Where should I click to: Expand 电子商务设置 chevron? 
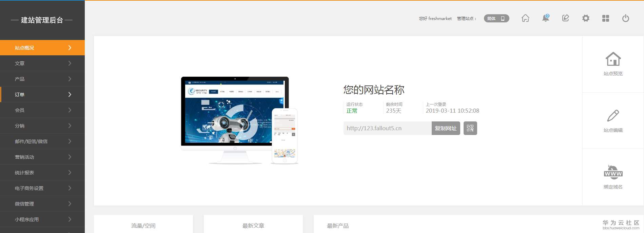tap(70, 188)
